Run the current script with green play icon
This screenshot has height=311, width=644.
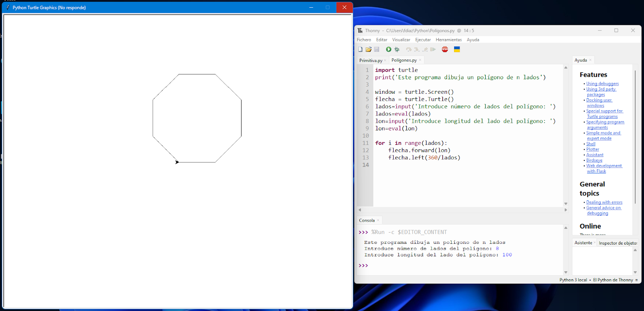[388, 49]
